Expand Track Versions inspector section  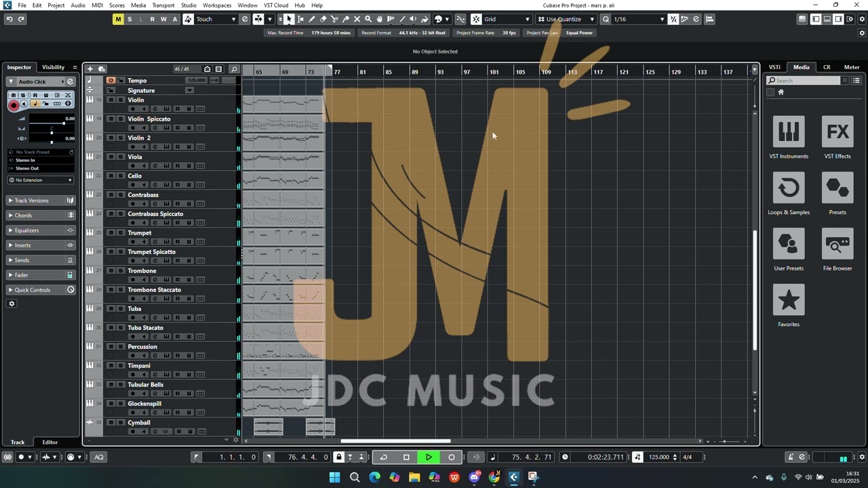click(x=41, y=201)
